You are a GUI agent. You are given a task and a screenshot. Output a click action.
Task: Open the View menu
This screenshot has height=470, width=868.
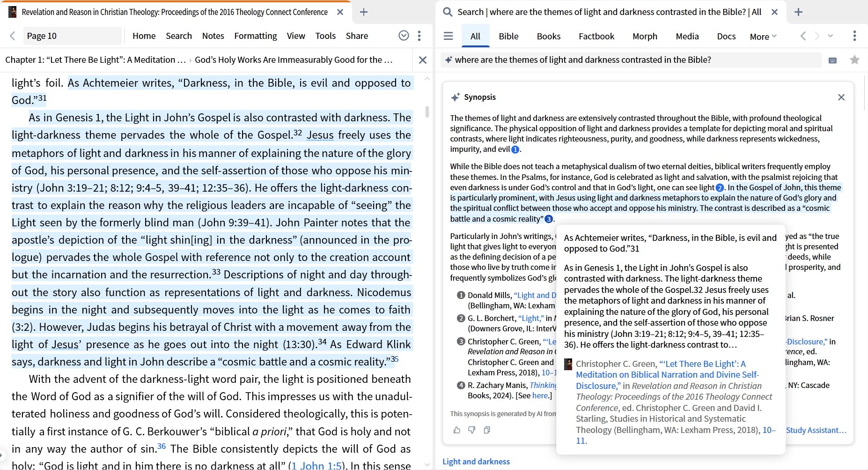point(296,36)
